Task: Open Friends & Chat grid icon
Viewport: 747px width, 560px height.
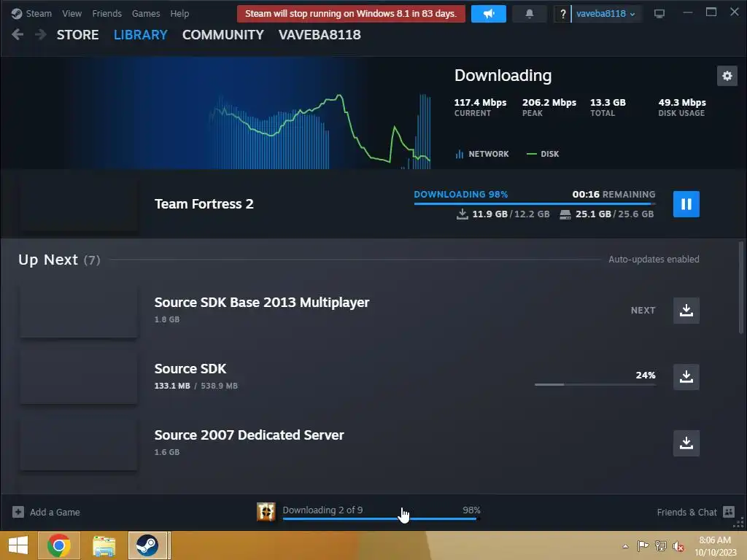Action: 729,512
